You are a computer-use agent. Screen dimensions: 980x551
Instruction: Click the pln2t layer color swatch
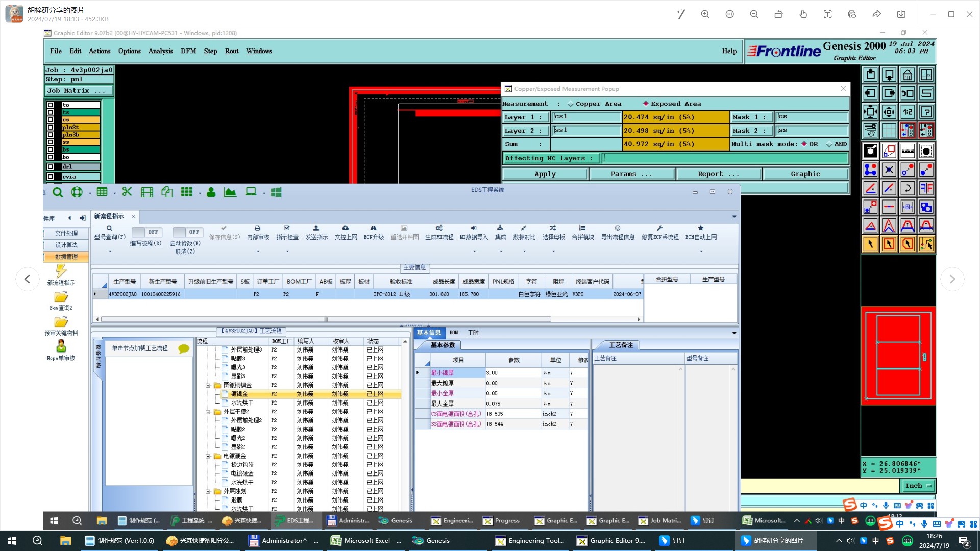[x=81, y=127]
